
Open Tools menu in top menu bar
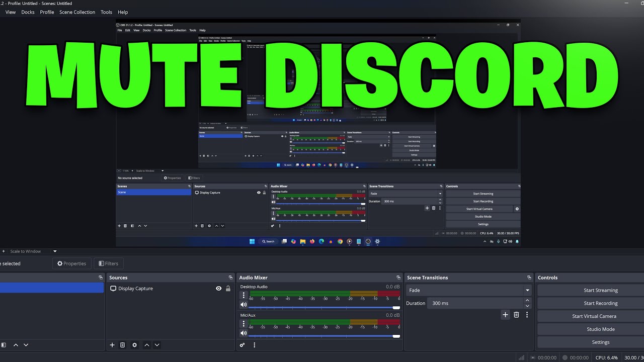point(106,12)
